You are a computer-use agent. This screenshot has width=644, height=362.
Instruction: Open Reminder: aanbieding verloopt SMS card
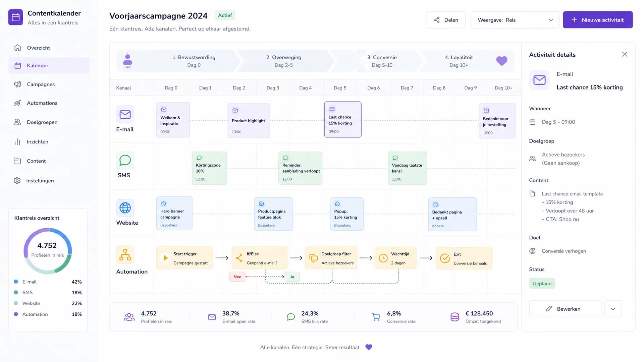(300, 168)
